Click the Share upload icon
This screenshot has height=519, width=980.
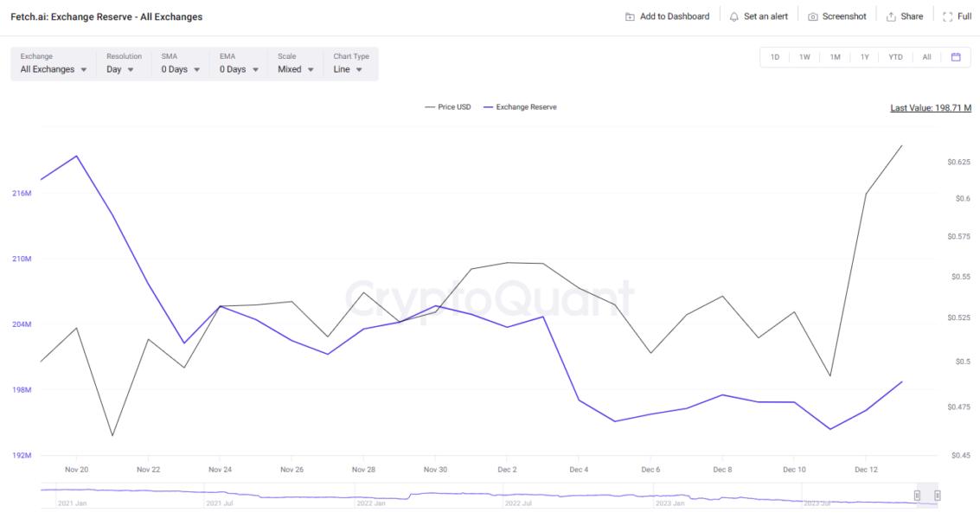(x=891, y=17)
